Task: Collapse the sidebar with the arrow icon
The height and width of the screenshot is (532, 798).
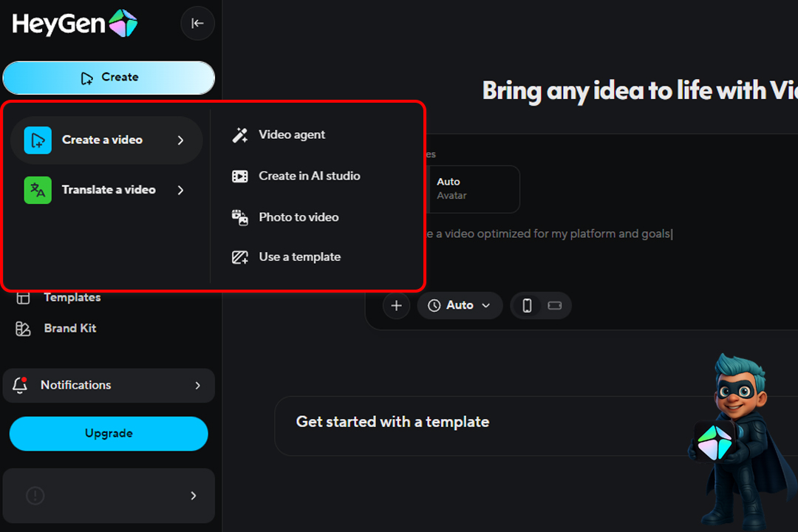Action: coord(197,24)
